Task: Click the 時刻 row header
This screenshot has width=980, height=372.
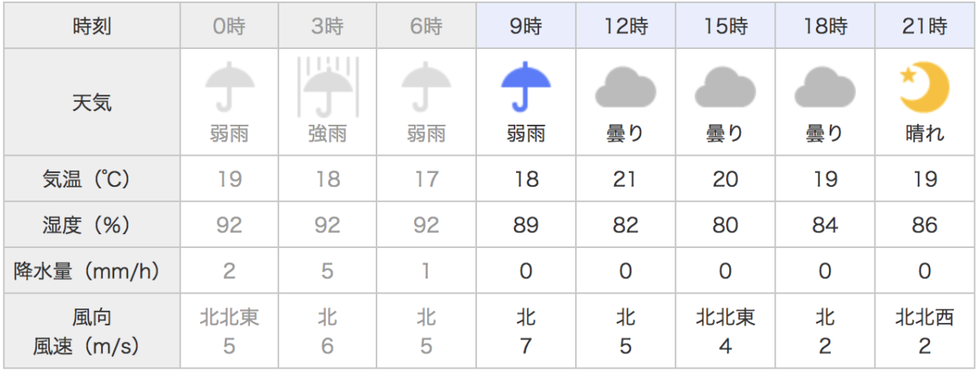Action: [x=91, y=26]
